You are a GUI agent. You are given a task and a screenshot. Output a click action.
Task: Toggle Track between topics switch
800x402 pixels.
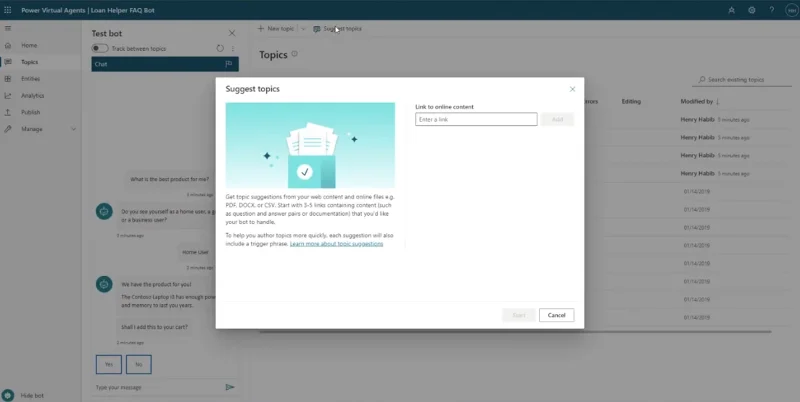tap(99, 48)
